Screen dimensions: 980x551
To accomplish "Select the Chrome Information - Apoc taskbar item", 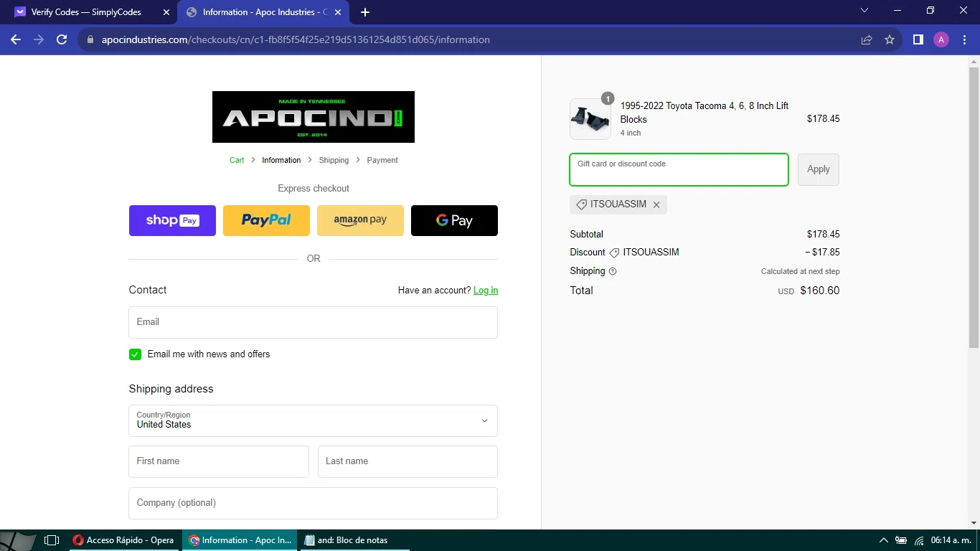I will click(240, 540).
